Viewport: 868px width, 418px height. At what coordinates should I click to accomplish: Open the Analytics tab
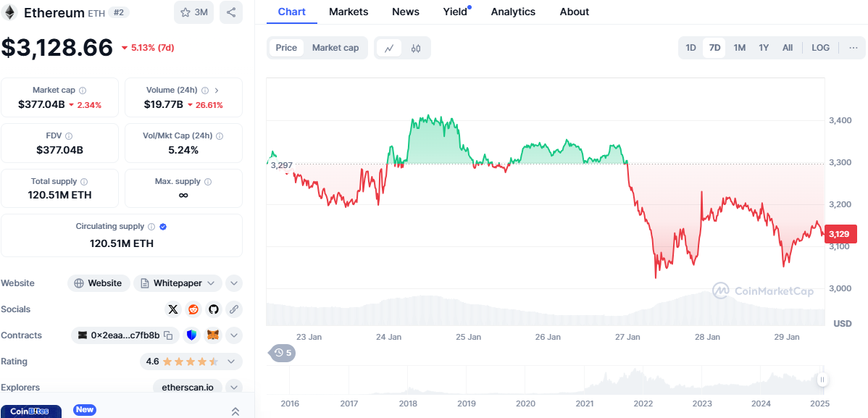[513, 12]
